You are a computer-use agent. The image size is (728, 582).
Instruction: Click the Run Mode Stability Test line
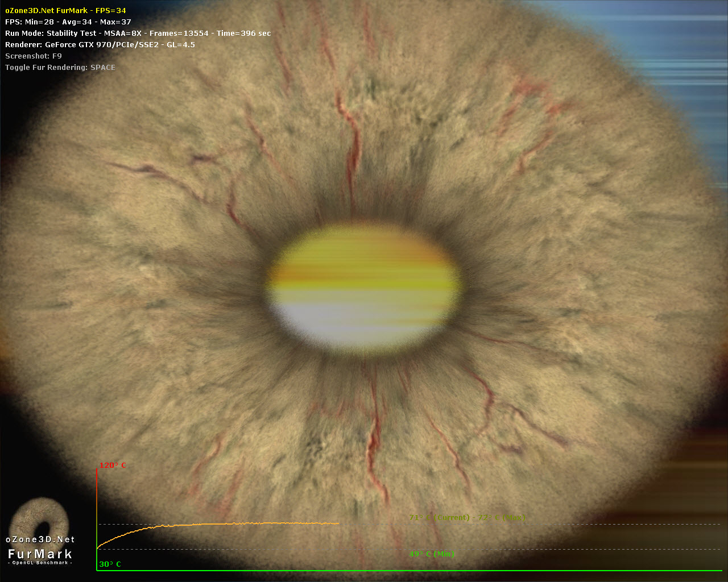coord(138,33)
